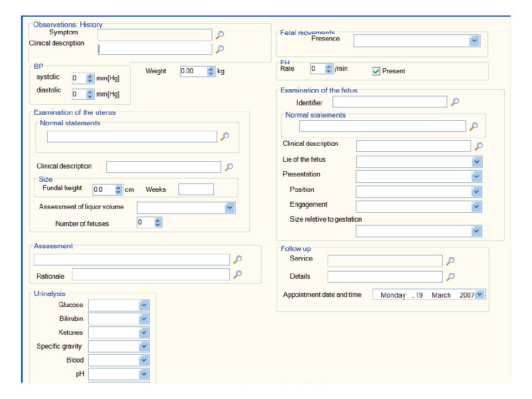532x399 pixels.
Task: Expand the Ketones dropdown
Action: click(144, 333)
